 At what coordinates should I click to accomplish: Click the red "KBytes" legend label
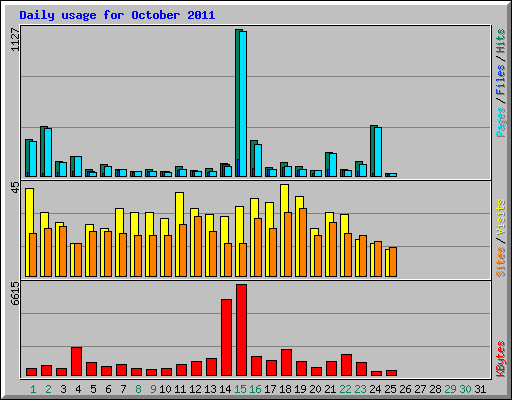501,359
